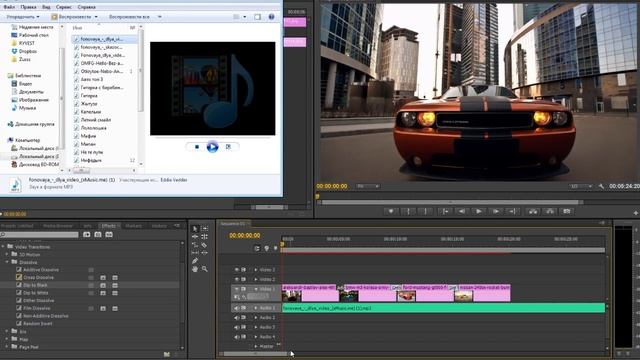Toggle Snap in timeline header
The height and width of the screenshot is (360, 640).
pyautogui.click(x=257, y=248)
